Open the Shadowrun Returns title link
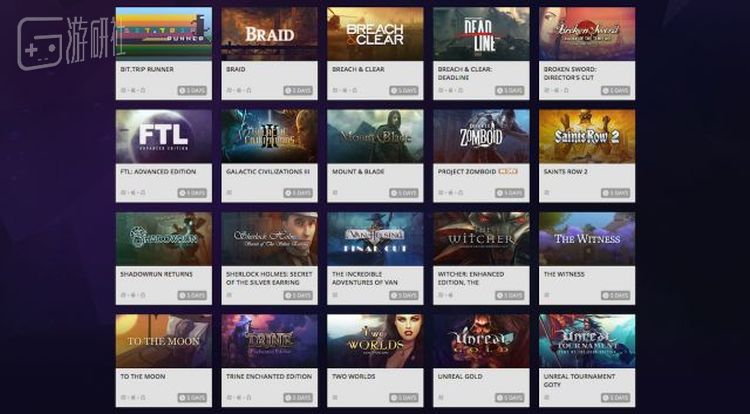750x414 pixels. 156,274
